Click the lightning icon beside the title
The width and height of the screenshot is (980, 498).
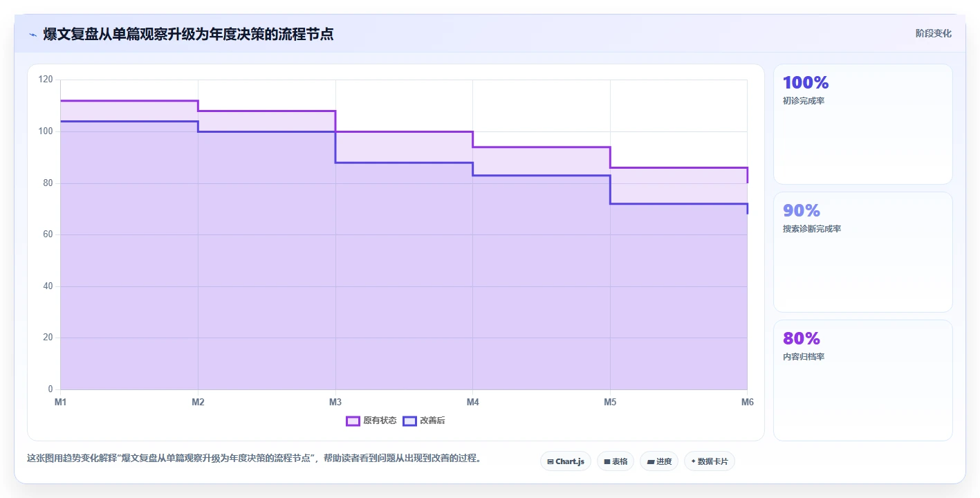tap(33, 34)
